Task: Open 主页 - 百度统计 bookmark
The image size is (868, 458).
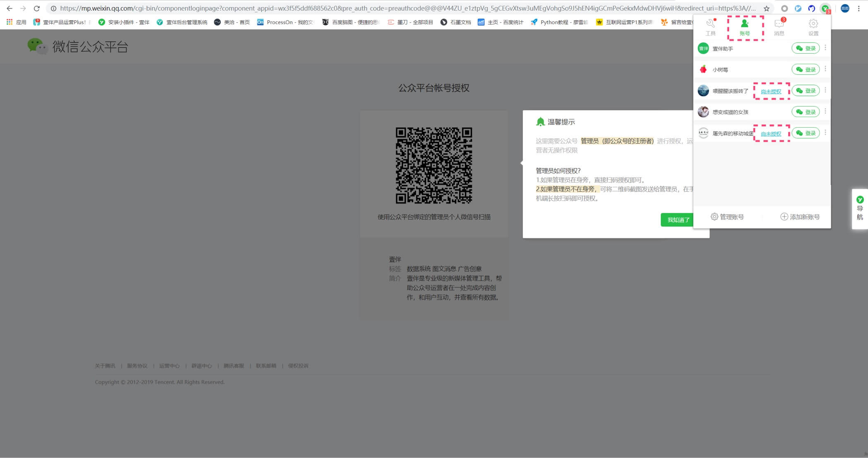Action: pyautogui.click(x=500, y=22)
